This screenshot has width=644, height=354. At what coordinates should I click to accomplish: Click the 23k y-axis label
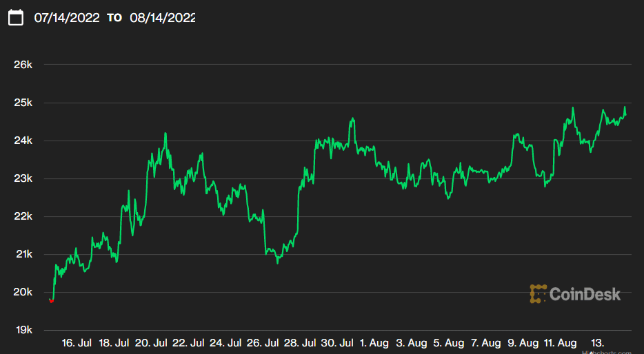pyautogui.click(x=23, y=178)
